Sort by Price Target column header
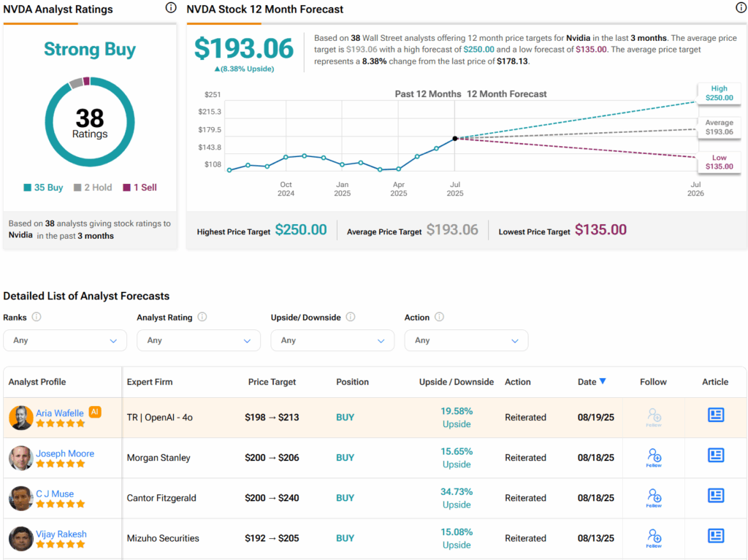 tap(272, 382)
